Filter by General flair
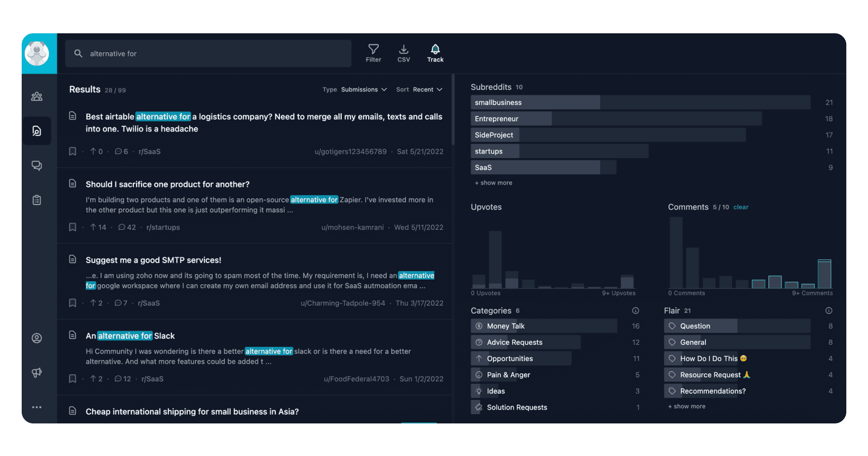Image resolution: width=868 pixels, height=456 pixels. pyautogui.click(x=737, y=342)
